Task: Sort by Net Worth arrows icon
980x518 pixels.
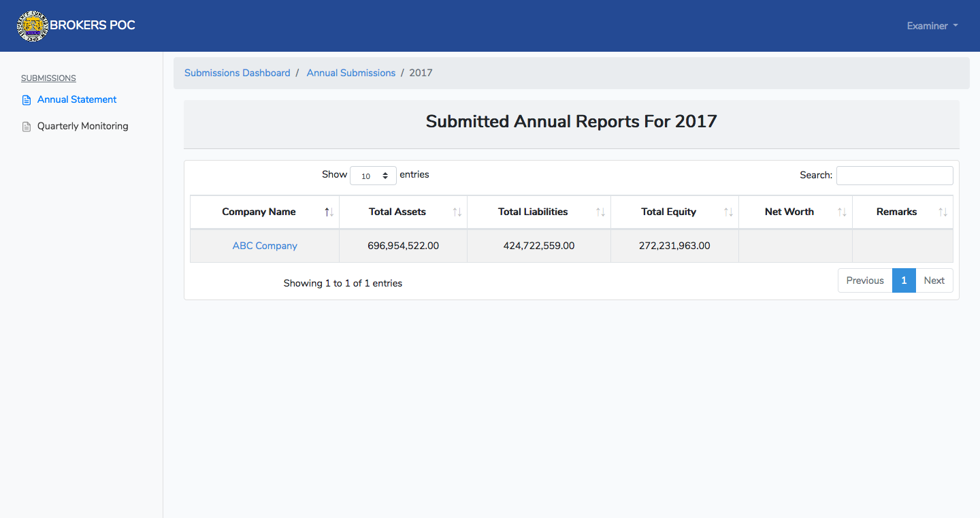Action: pyautogui.click(x=843, y=212)
